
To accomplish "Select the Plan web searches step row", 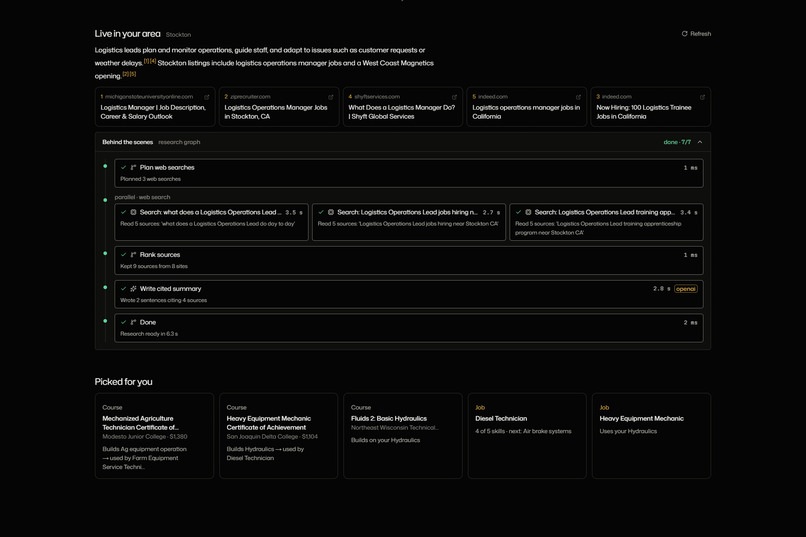I will pyautogui.click(x=409, y=173).
